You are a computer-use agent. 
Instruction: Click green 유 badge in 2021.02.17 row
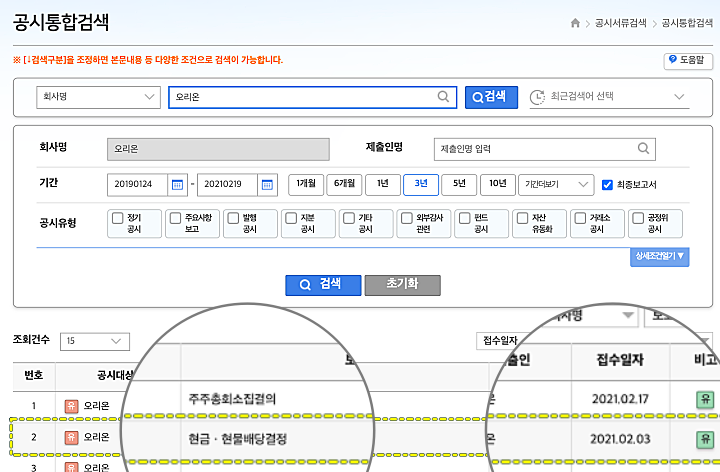tap(705, 399)
